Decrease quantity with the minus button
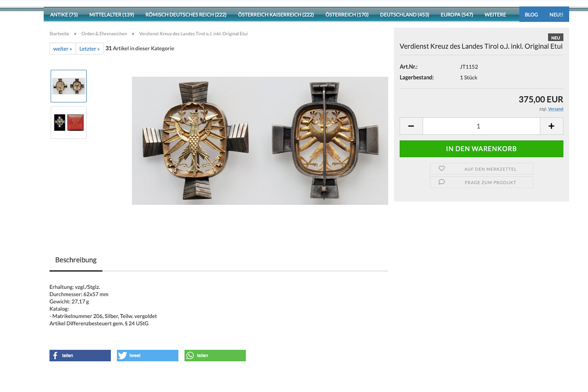The height and width of the screenshot is (392, 588). click(x=411, y=126)
